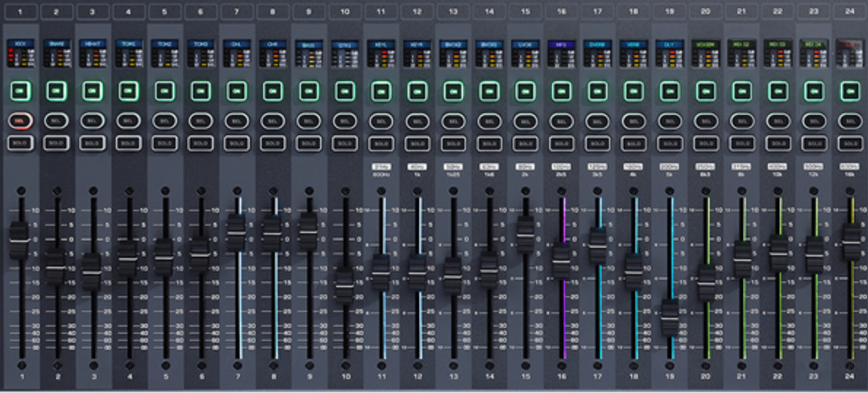Select channel 23 using SEL button
Viewport: 868px width, 393px height.
[814, 121]
